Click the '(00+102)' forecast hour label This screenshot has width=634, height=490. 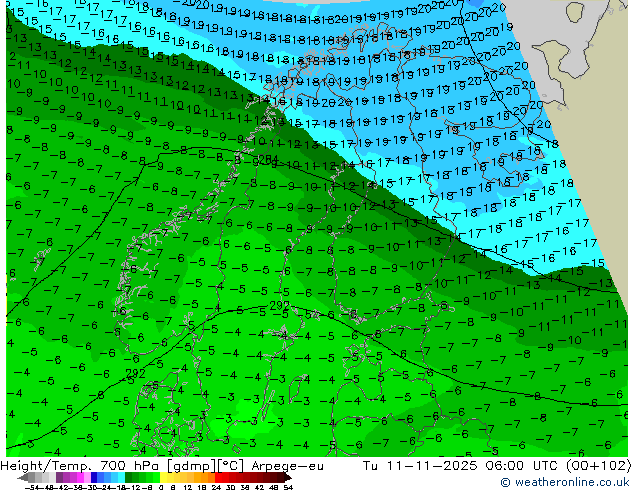point(601,466)
